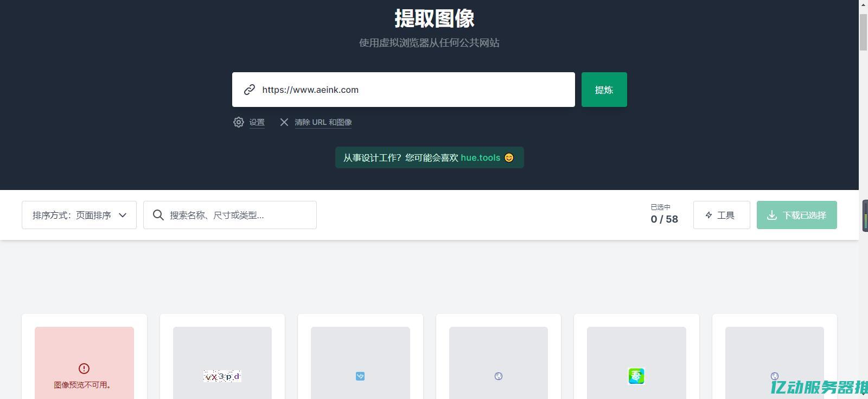868x399 pixels.
Task: Click the 使用虚拟浏览器从任何公共网站 subtitle
Action: pyautogui.click(x=429, y=43)
